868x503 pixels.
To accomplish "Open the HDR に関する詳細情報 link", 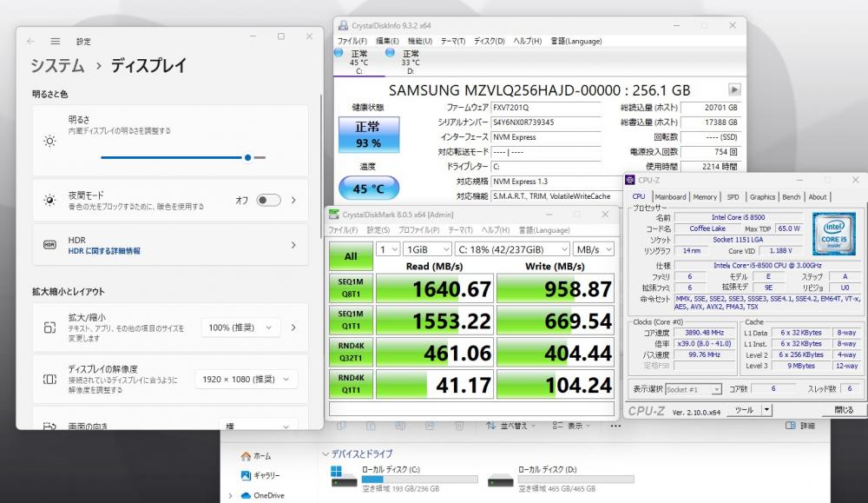I will (x=104, y=251).
